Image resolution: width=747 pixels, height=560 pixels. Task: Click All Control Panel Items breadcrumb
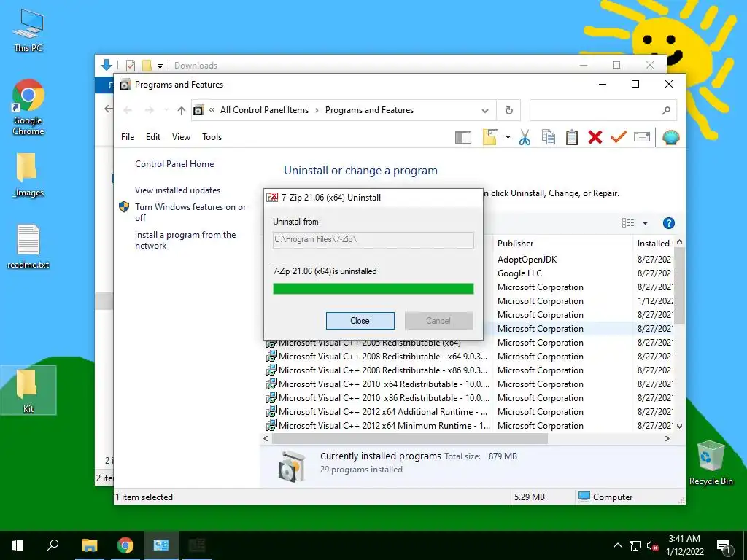click(264, 110)
